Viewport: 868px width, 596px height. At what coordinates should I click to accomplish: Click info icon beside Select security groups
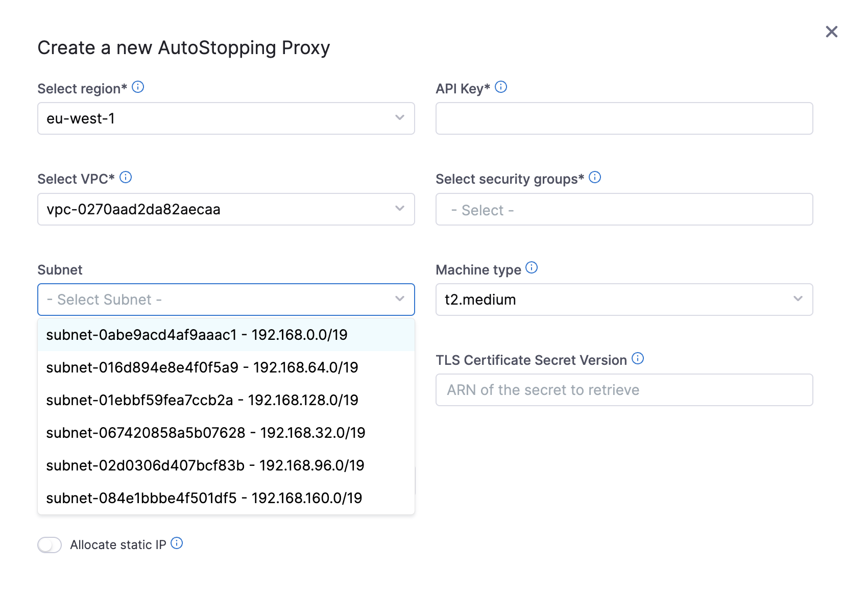coord(595,178)
